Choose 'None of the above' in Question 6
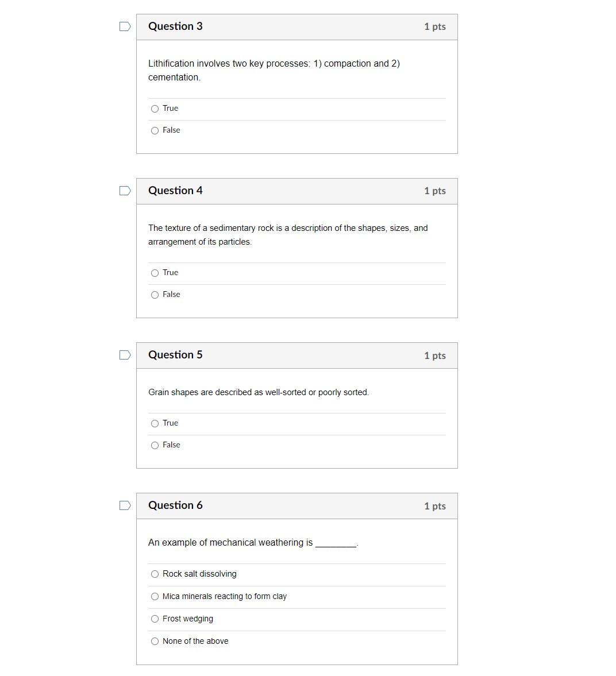Screen dimensions: 616x676 [155, 641]
